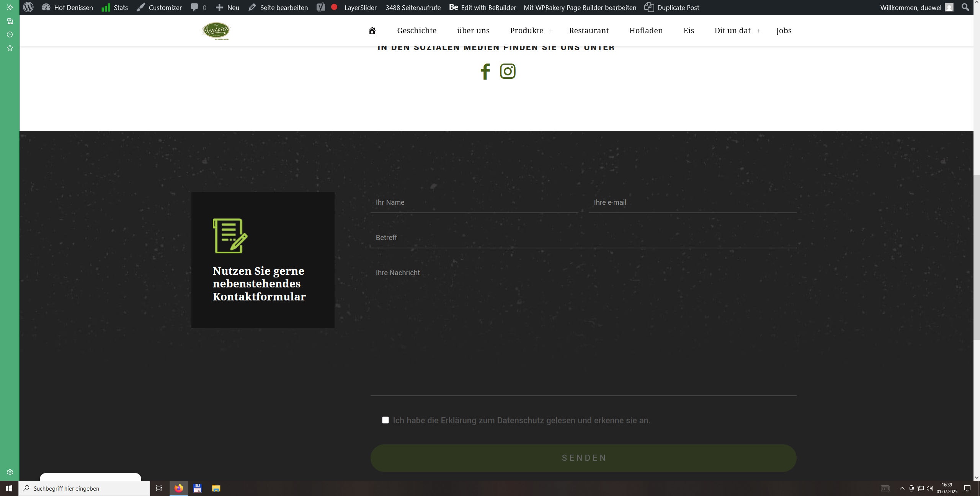Expand the Dit un dat submenu plus
This screenshot has width=980, height=496.
pos(758,31)
